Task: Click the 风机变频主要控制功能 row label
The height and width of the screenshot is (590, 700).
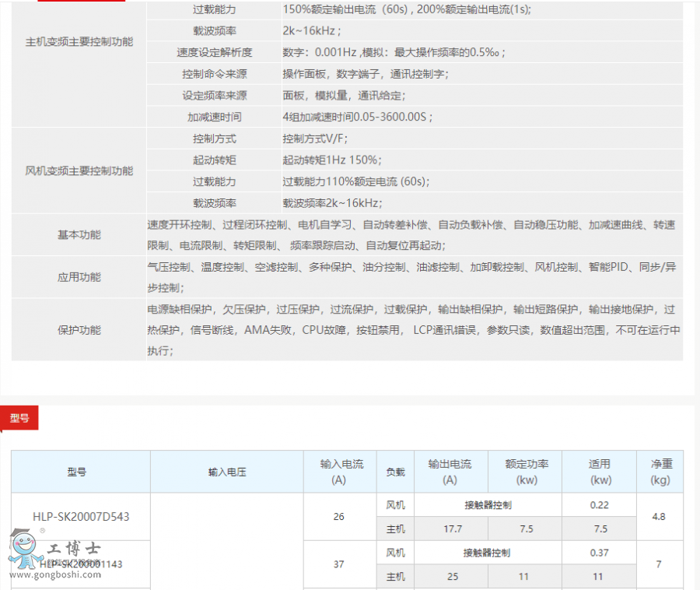Action: pos(79,170)
